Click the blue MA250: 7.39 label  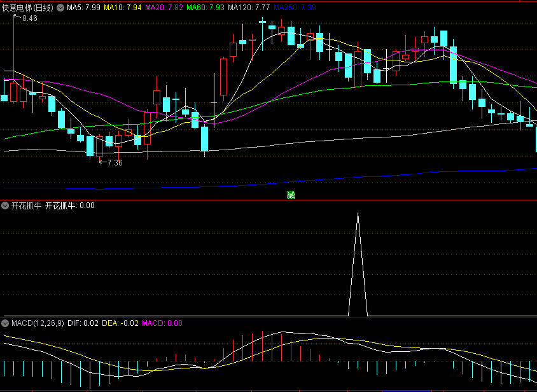(x=295, y=8)
